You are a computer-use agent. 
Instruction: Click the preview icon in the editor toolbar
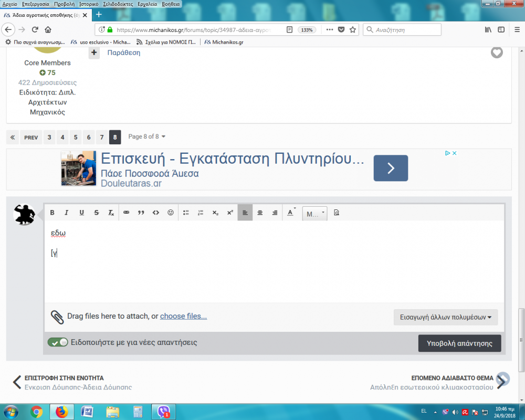pos(337,213)
